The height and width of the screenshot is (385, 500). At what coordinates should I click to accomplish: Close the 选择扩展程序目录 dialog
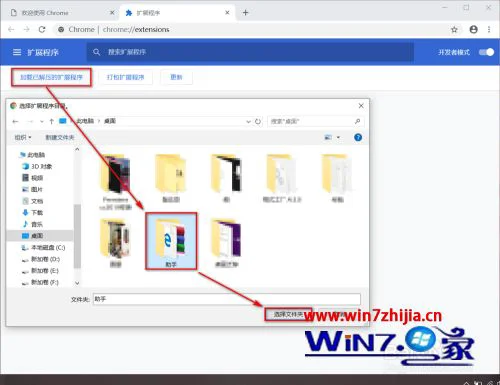coord(361,106)
